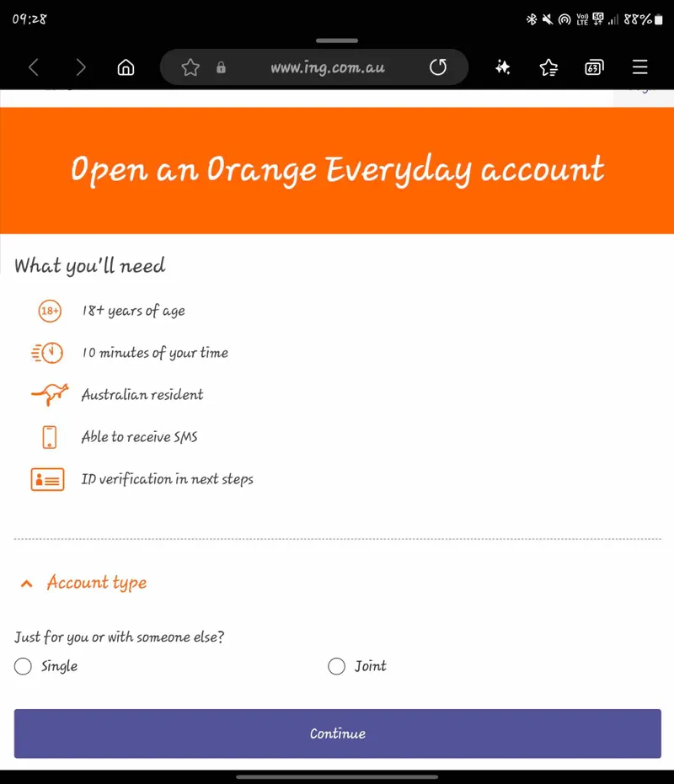Go back with the browser back arrow
Image resolution: width=674 pixels, height=784 pixels.
coord(34,67)
